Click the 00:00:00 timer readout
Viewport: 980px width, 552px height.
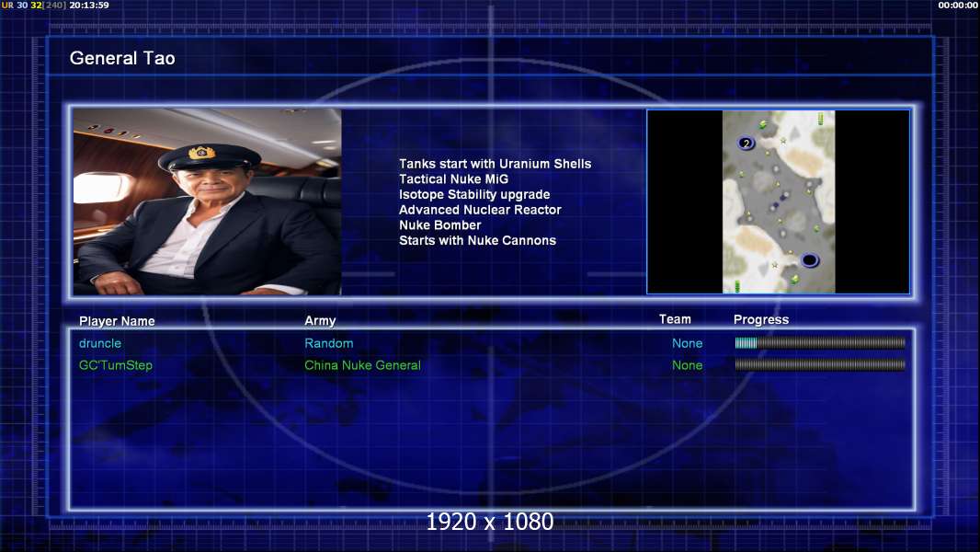[958, 5]
